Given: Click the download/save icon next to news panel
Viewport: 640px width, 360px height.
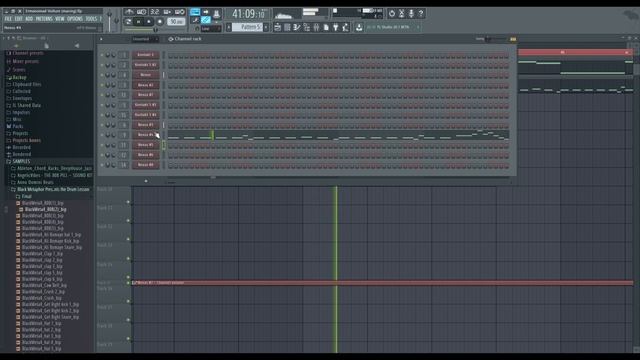Looking at the screenshot, I should click(x=359, y=27).
